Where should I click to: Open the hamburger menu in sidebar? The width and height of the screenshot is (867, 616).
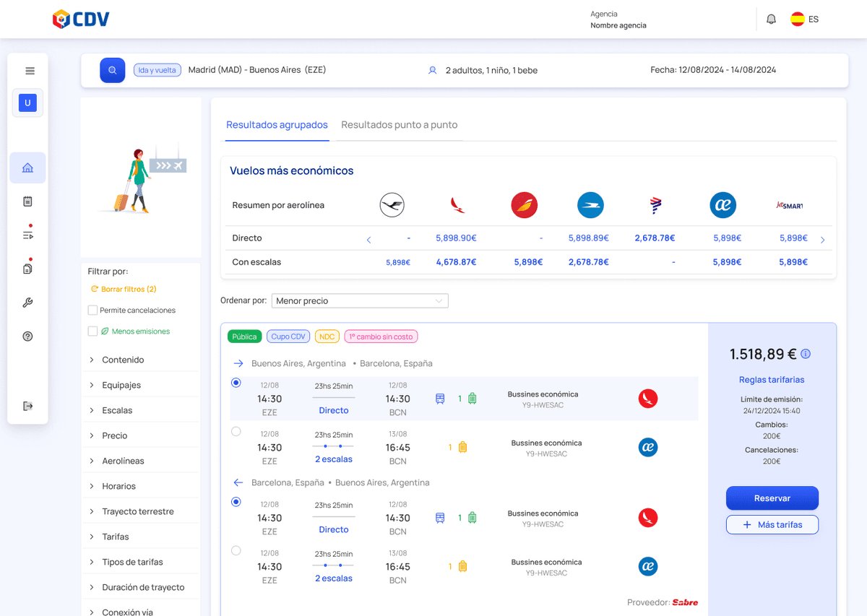30,71
